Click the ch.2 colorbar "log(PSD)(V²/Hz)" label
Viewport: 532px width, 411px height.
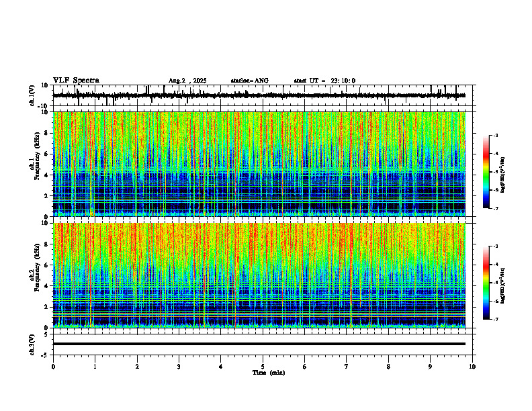click(x=503, y=285)
